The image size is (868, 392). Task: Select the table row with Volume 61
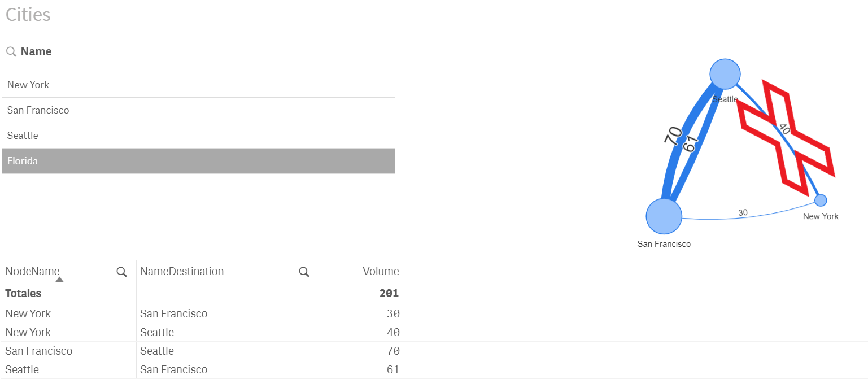(169, 369)
